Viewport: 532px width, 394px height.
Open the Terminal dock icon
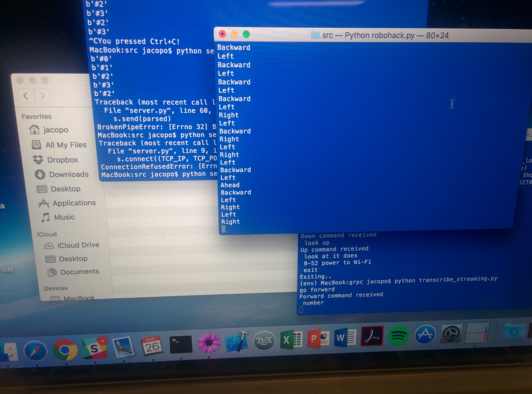[x=181, y=344]
